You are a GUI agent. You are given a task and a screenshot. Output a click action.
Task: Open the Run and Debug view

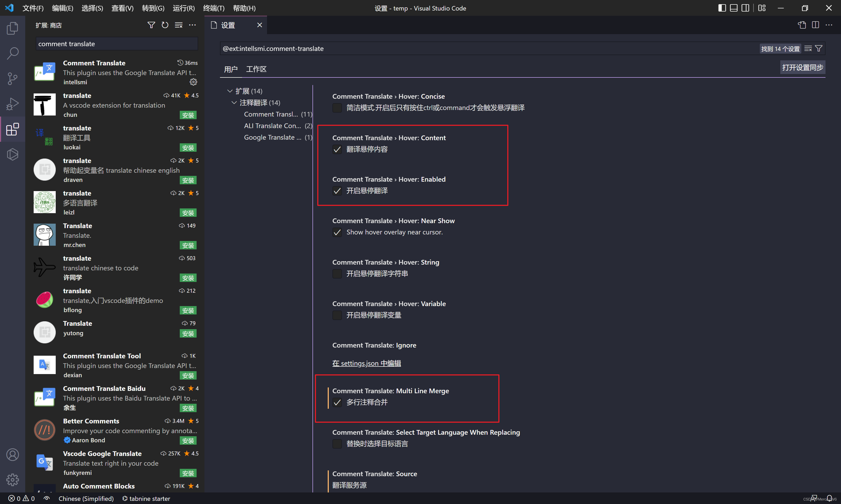[13, 104]
